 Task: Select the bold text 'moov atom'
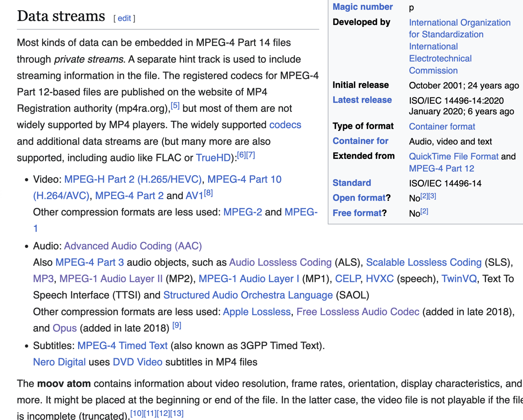point(64,384)
